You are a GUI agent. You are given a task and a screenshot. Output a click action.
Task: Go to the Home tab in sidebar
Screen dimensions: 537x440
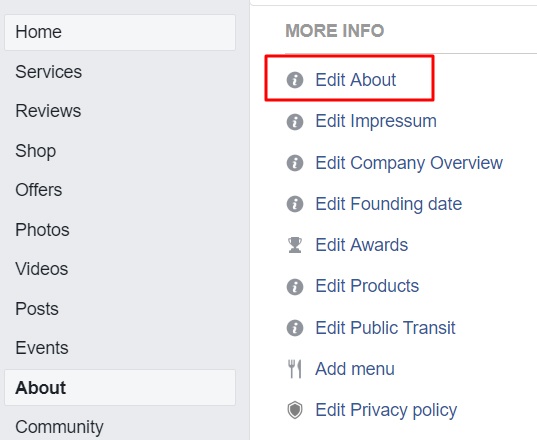coord(120,32)
